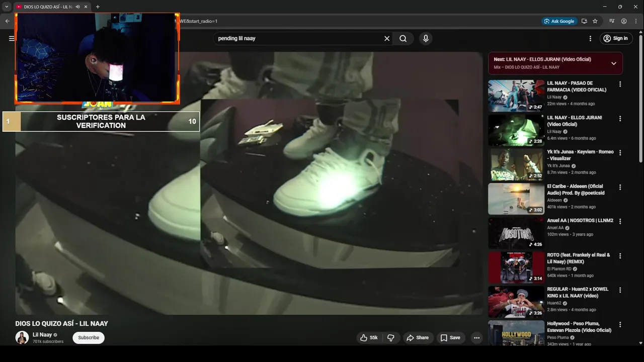The image size is (644, 362).
Task: Click Ask Google button in address bar
Action: (558, 21)
